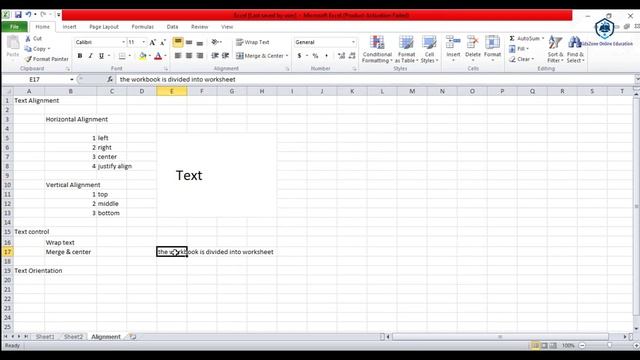Open Find & Select dropdown
Image resolution: width=640 pixels, height=360 pixels.
click(x=575, y=49)
